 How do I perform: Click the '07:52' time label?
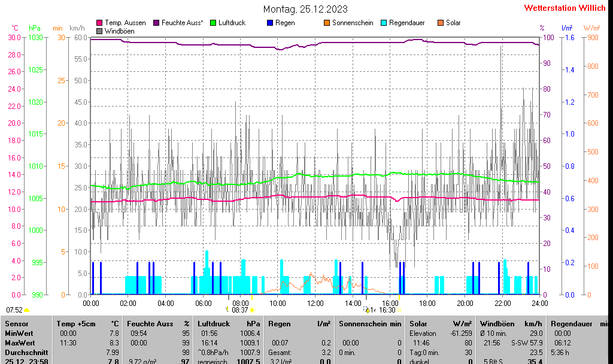point(14,310)
